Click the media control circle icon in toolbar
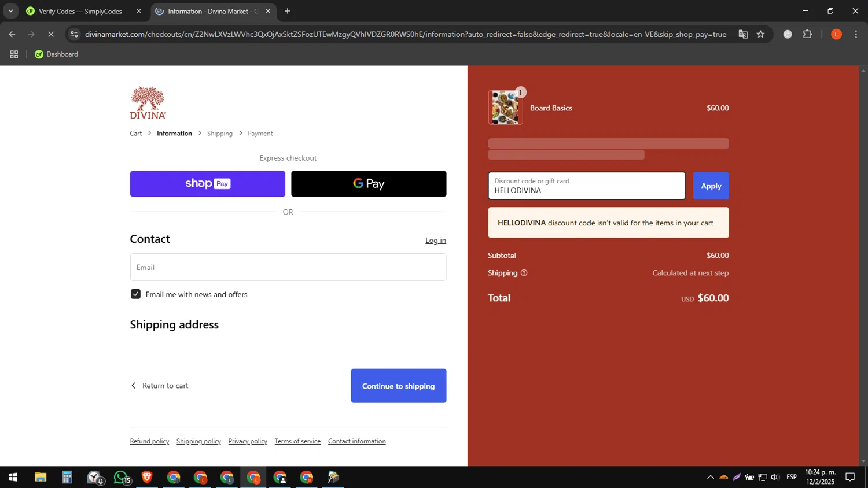Screen dimensions: 868x488 pos(788,35)
